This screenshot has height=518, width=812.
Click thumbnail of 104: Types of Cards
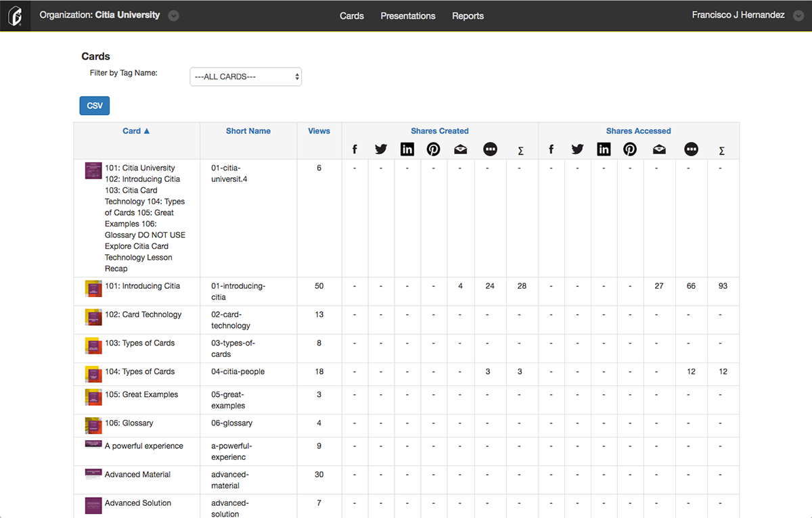coord(93,373)
